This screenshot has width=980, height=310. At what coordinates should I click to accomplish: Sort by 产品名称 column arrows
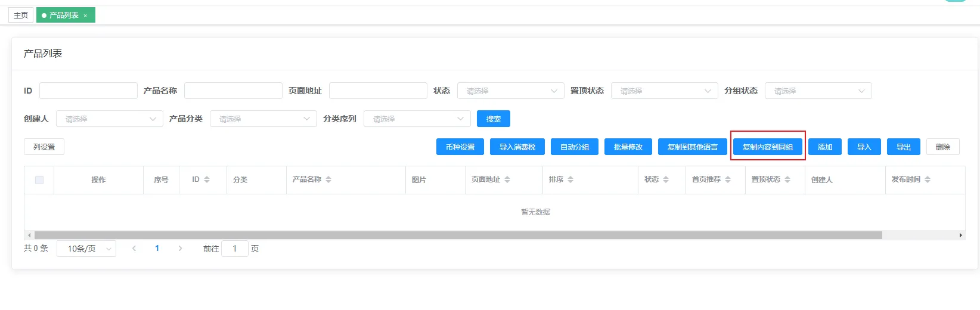pyautogui.click(x=328, y=179)
